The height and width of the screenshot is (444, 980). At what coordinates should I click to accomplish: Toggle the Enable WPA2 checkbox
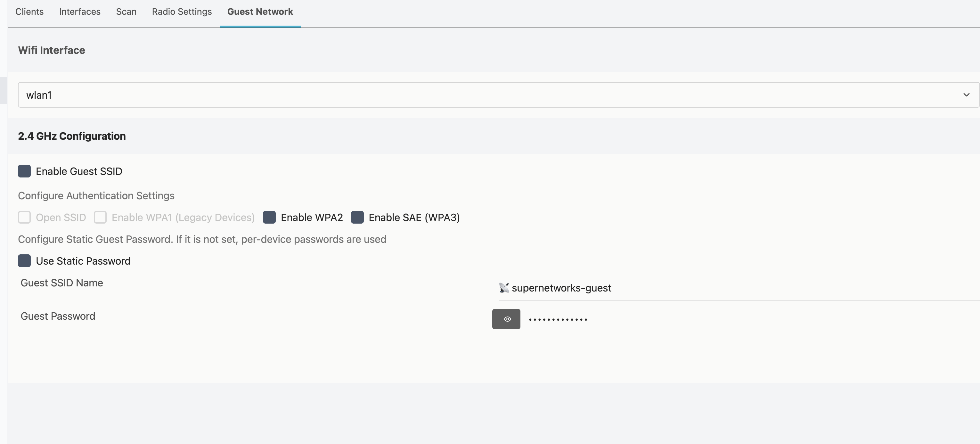click(269, 217)
